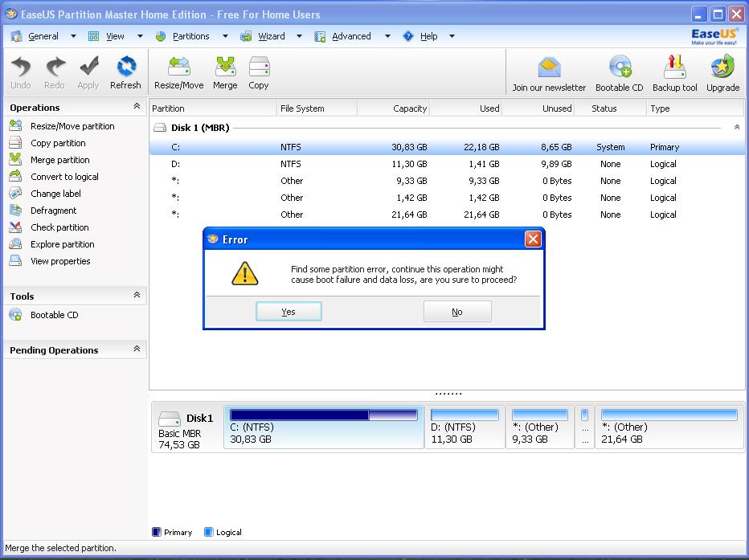Screen dimensions: 749x560
Task: Open the Advanced menu
Action: click(351, 36)
